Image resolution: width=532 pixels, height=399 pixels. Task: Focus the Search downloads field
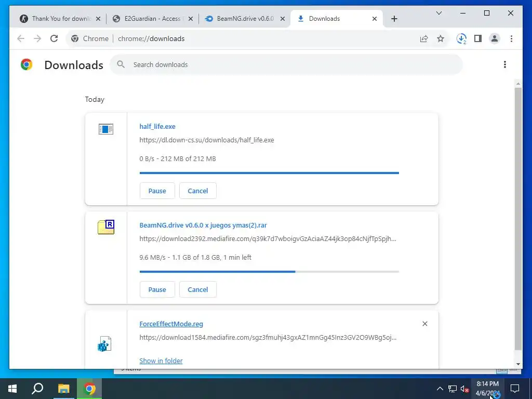pyautogui.click(x=286, y=64)
